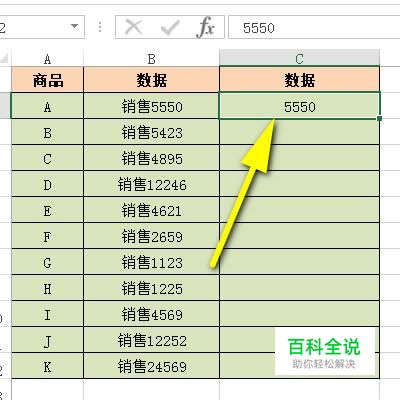
Task: Select column A header
Action: click(47, 59)
